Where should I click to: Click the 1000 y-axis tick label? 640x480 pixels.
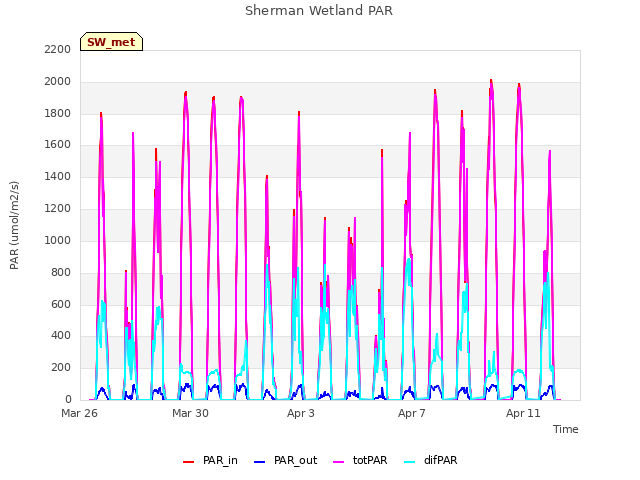[x=58, y=240]
